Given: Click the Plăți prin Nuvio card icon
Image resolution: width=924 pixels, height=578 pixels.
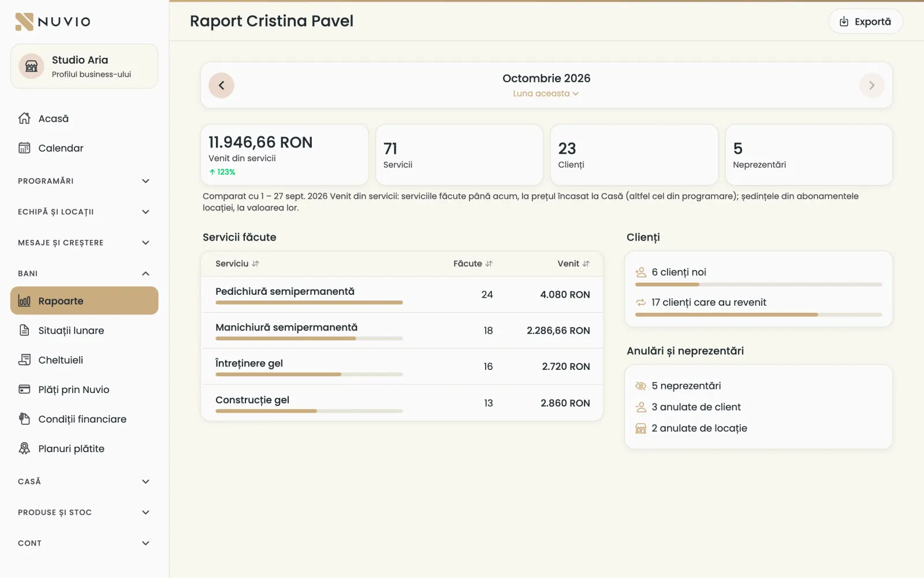Looking at the screenshot, I should [x=24, y=389].
